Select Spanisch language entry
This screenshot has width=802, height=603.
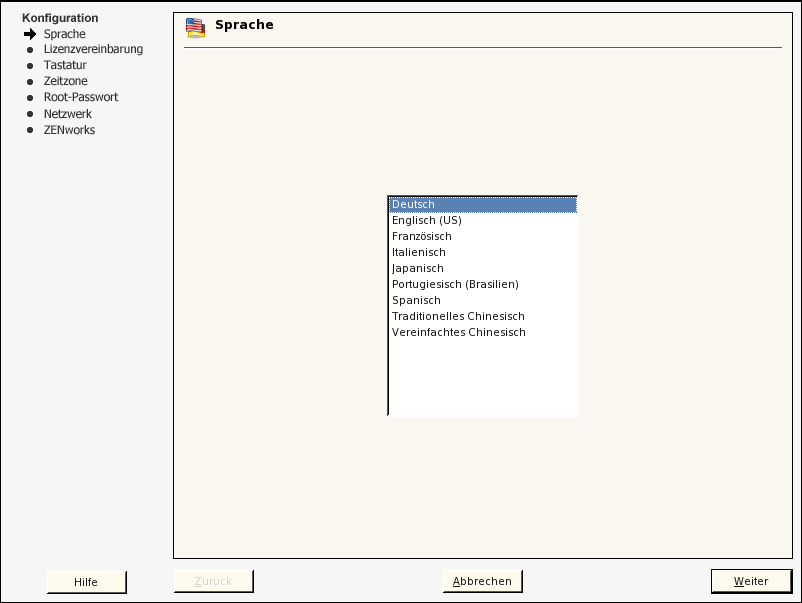click(x=483, y=300)
